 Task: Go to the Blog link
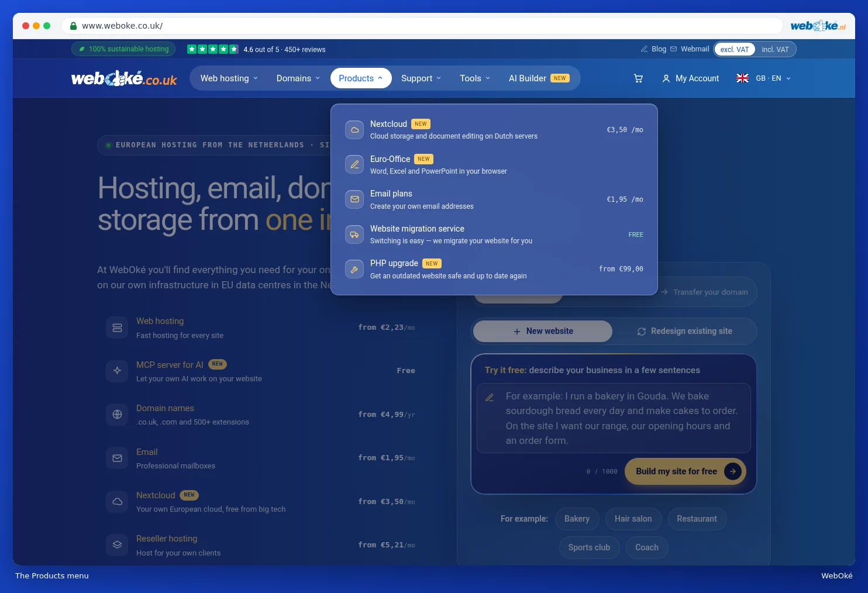point(653,49)
